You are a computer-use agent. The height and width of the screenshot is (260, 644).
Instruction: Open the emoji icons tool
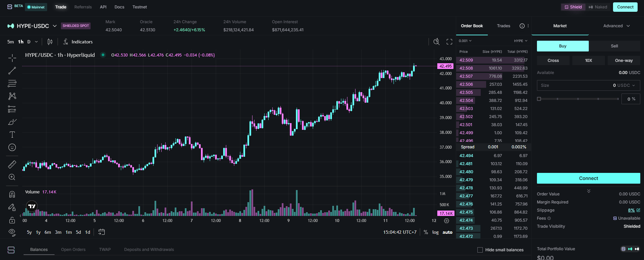coord(12,147)
